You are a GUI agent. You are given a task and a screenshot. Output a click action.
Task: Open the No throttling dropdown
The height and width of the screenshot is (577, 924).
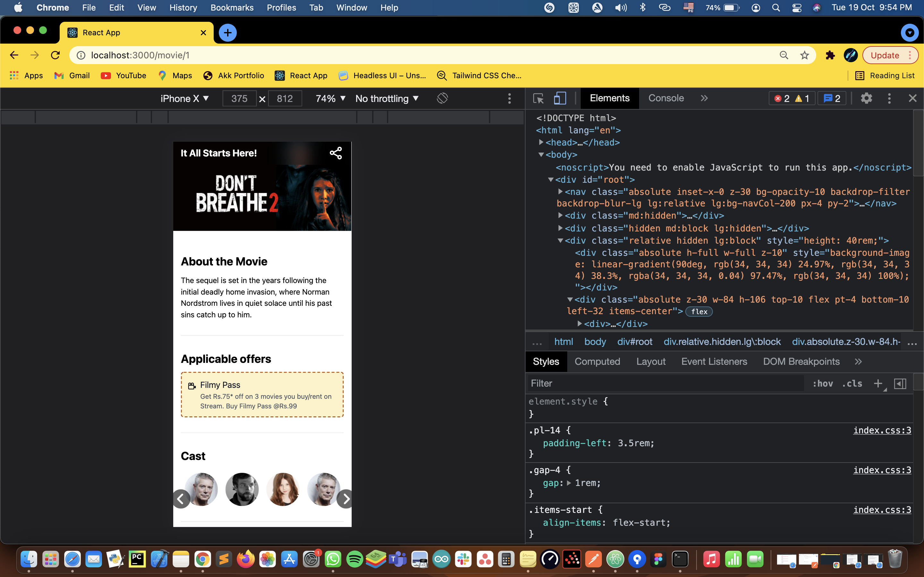coord(386,98)
